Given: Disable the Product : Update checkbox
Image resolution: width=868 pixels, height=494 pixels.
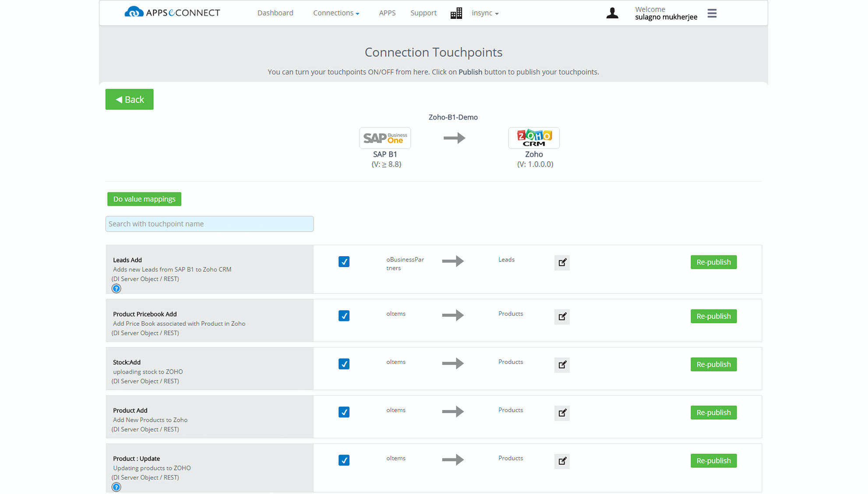Looking at the screenshot, I should (344, 461).
